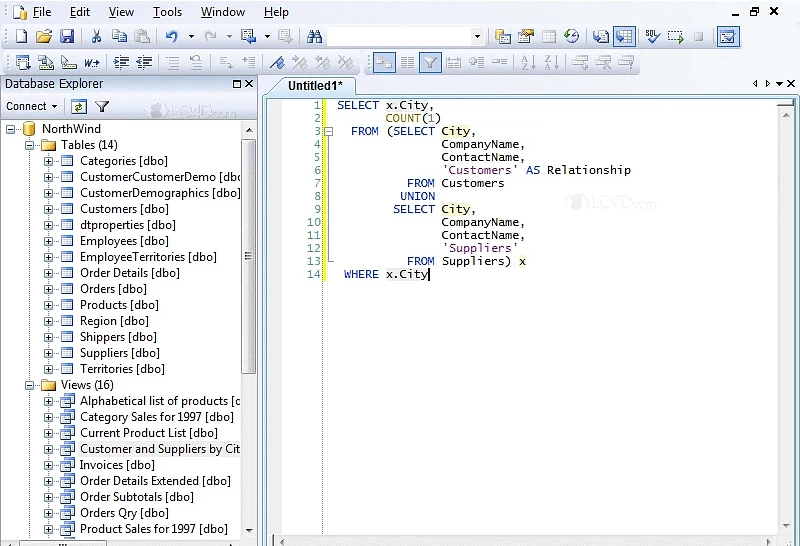Open the Connect dropdown
Viewport: 800px width, 546px height.
[x=32, y=106]
